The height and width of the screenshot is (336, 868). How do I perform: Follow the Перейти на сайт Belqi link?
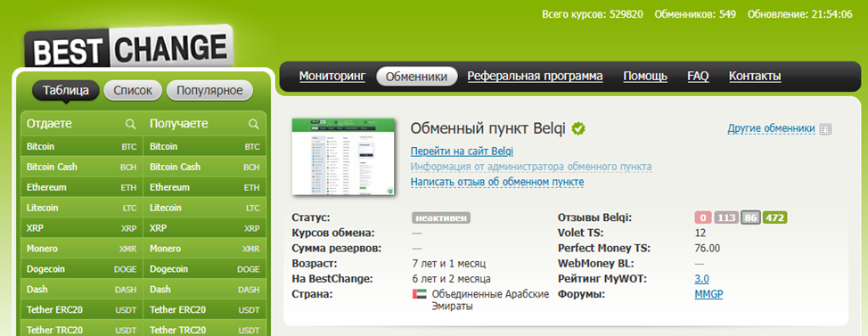462,152
